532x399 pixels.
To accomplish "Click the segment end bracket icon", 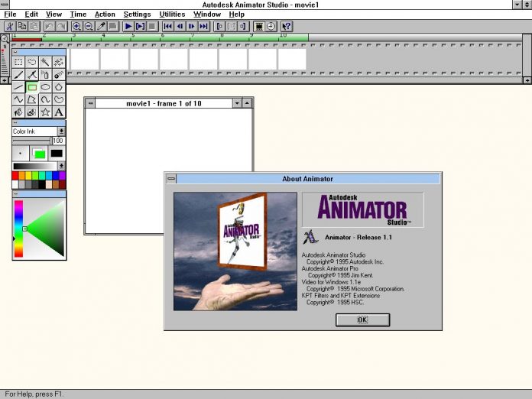I will (243, 27).
